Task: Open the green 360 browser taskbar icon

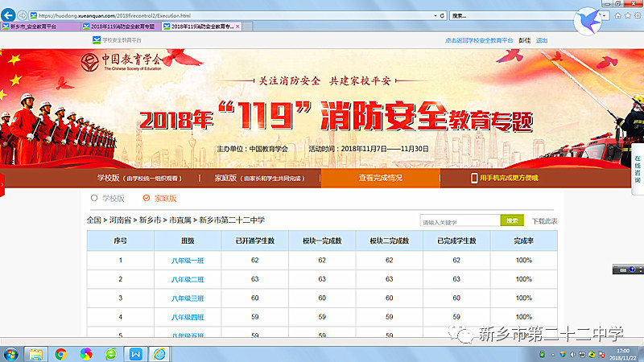Action: coord(111,354)
